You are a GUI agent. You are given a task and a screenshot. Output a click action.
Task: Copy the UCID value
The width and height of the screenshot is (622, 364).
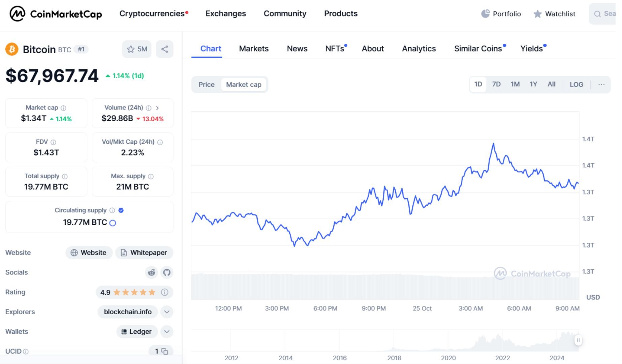pos(164,351)
